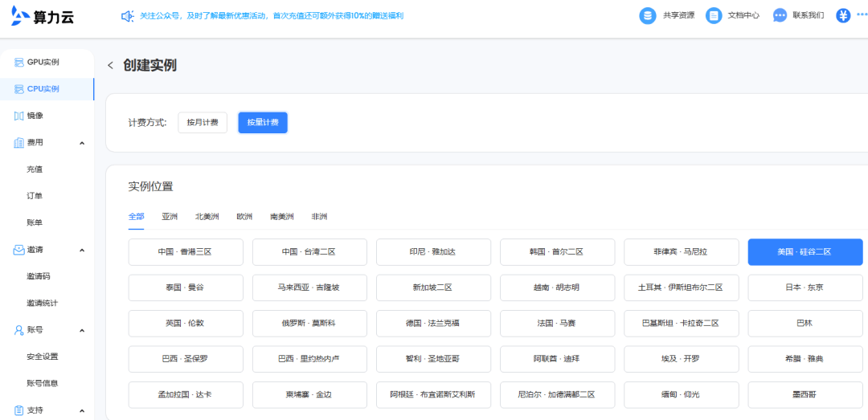868x420 pixels.
Task: Choose 马来西亚 · 吉隆坡 location
Action: 309,287
